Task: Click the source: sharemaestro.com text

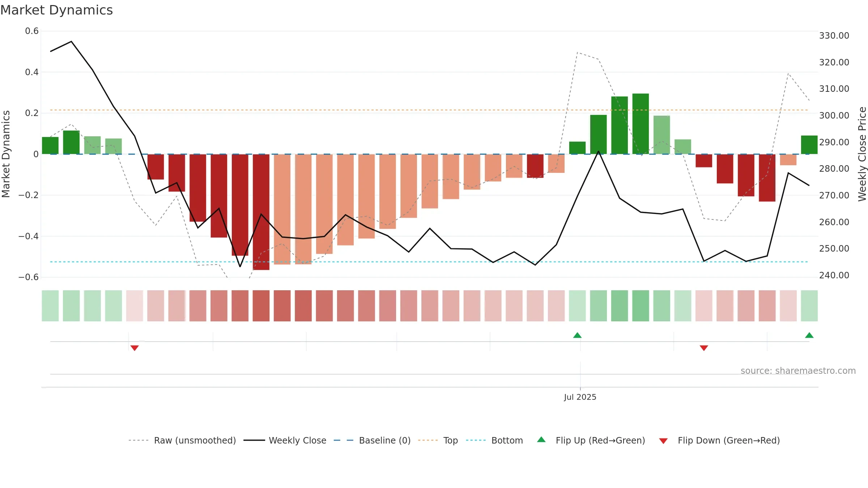Action: click(798, 371)
